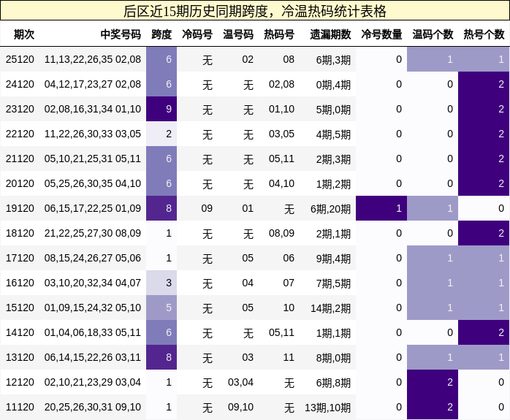Click omission value 14期,2期
Image resolution: width=510 pixels, height=420 pixels.
331,308
